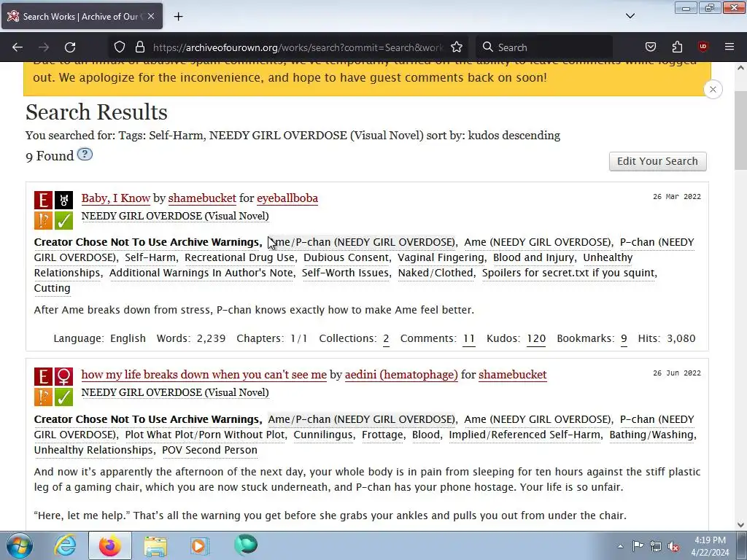Click Explicit rating icon for how my life breaks down

(43, 377)
